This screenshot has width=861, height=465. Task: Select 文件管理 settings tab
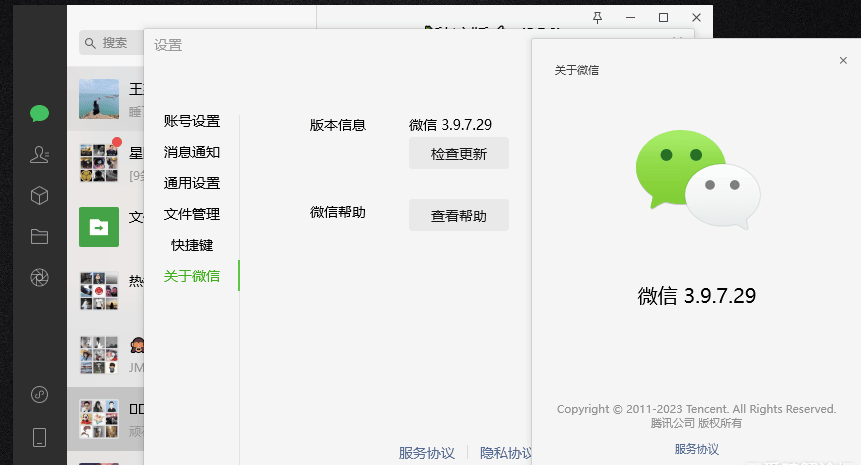pos(192,214)
